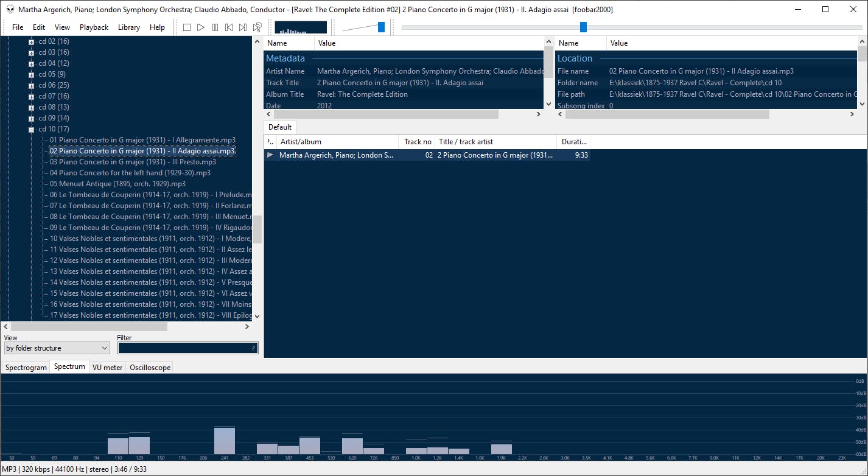Switch to the Spectrogram tab
Viewport: 868px width, 476px height.
click(26, 368)
